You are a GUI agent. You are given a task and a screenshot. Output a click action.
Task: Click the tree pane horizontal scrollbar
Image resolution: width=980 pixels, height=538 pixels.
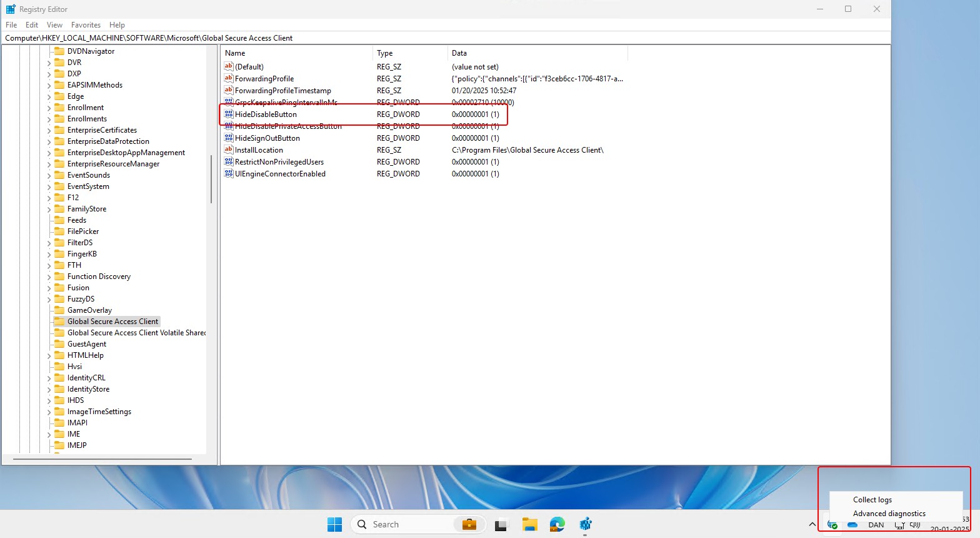click(102, 459)
